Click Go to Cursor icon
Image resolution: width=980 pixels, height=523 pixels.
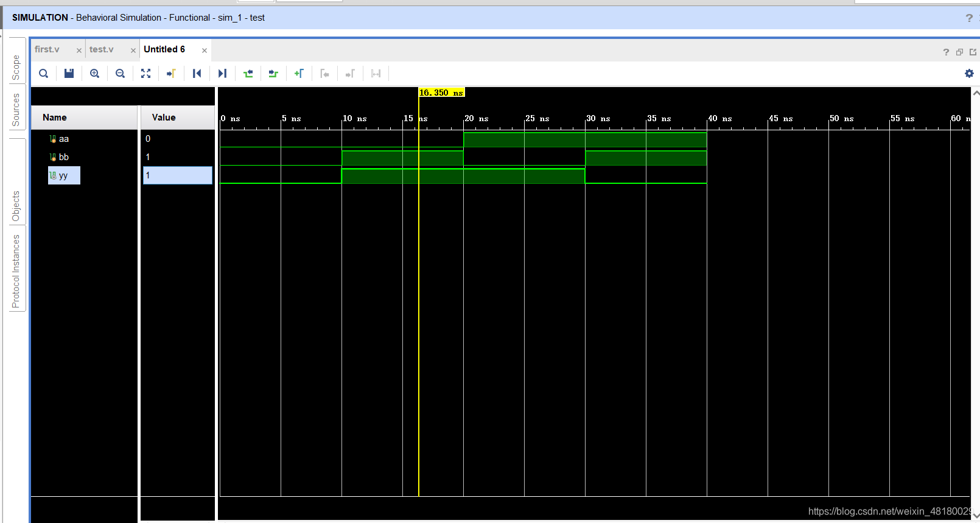click(171, 74)
